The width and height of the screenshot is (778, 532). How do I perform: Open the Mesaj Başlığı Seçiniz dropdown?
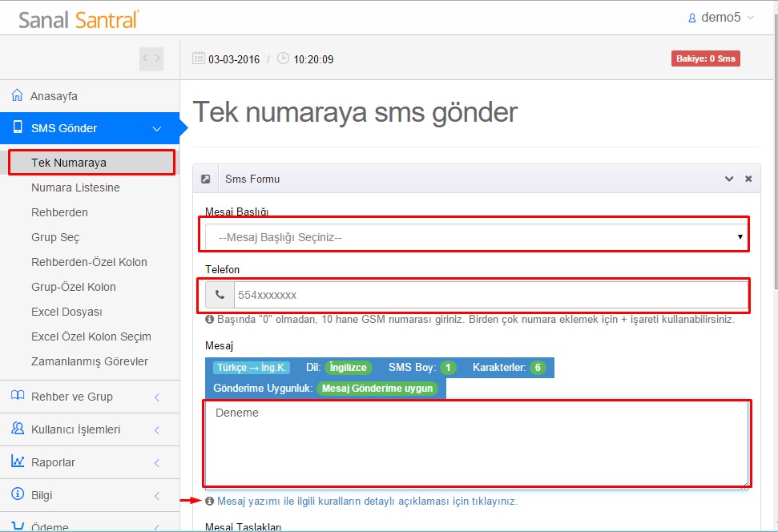476,237
